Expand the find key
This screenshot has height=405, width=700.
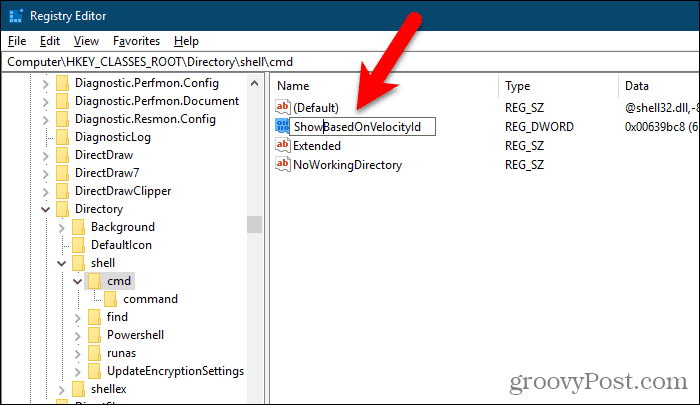[x=78, y=317]
